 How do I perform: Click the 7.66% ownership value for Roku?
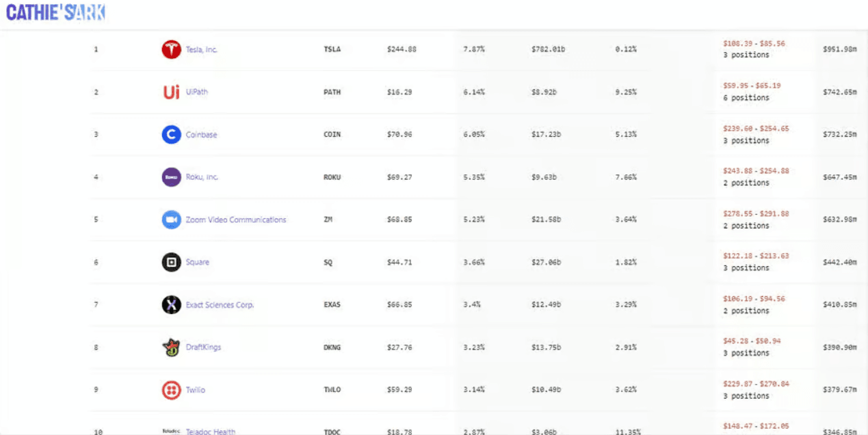(625, 177)
